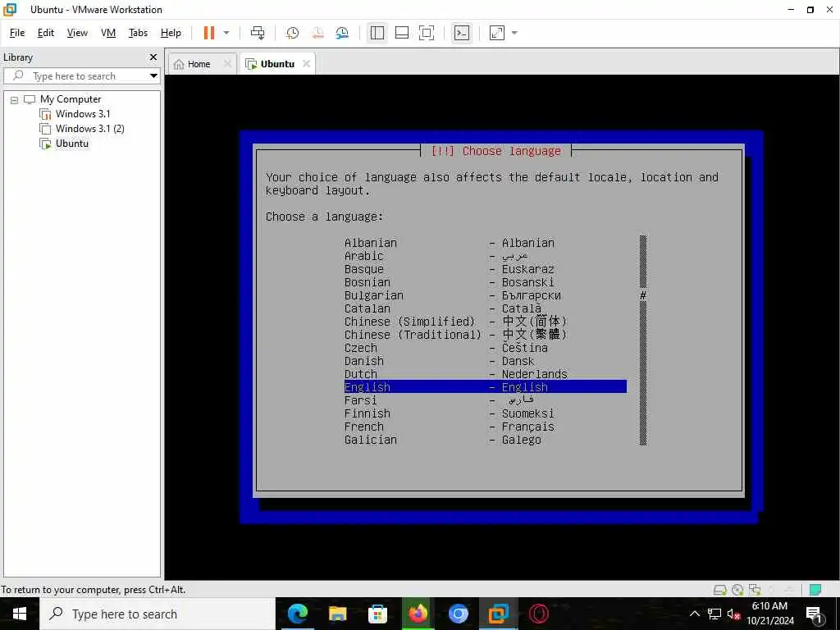Click the language list scrollbar track
This screenshot has width=840, height=630.
[x=643, y=340]
